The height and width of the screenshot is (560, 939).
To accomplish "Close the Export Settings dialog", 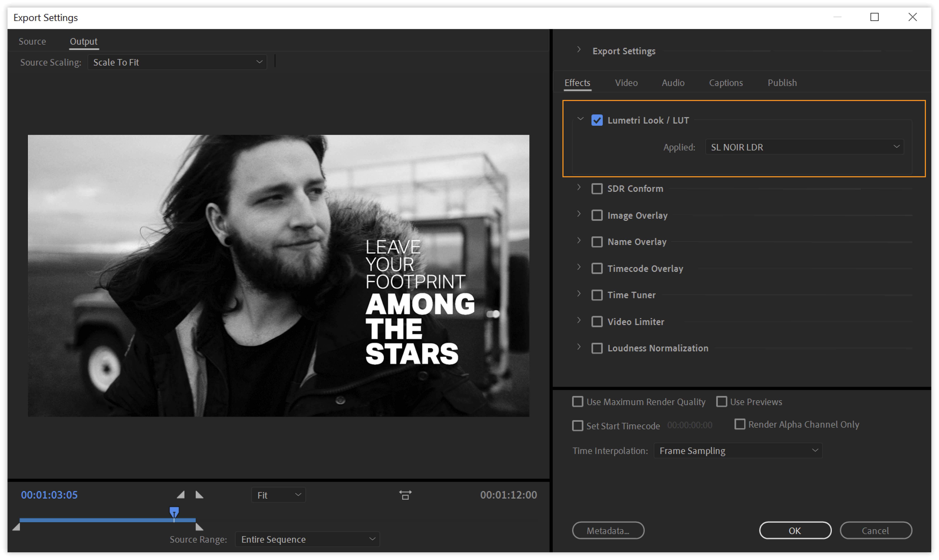I will coord(913,17).
